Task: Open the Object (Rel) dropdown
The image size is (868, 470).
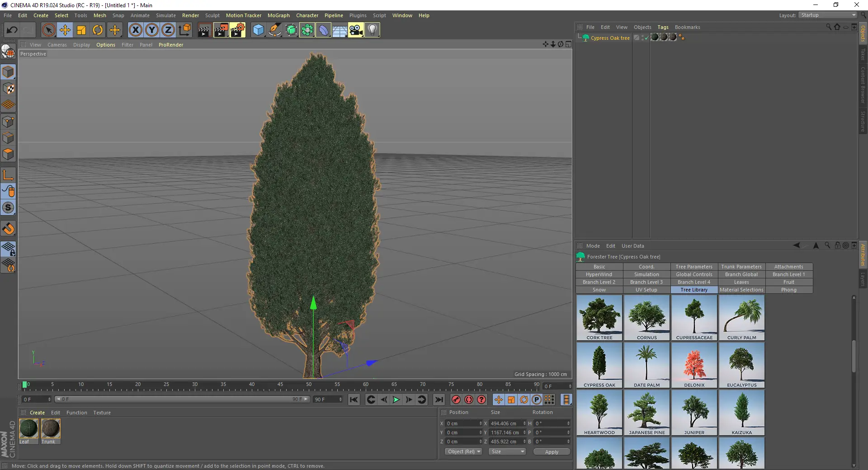Action: 464,451
